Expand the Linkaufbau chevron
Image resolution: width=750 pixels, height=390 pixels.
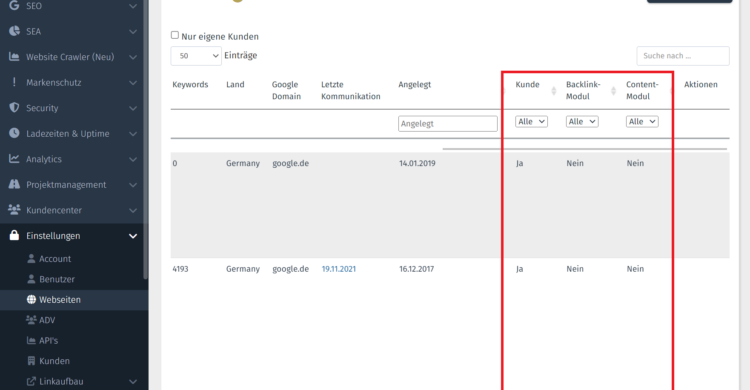133,382
